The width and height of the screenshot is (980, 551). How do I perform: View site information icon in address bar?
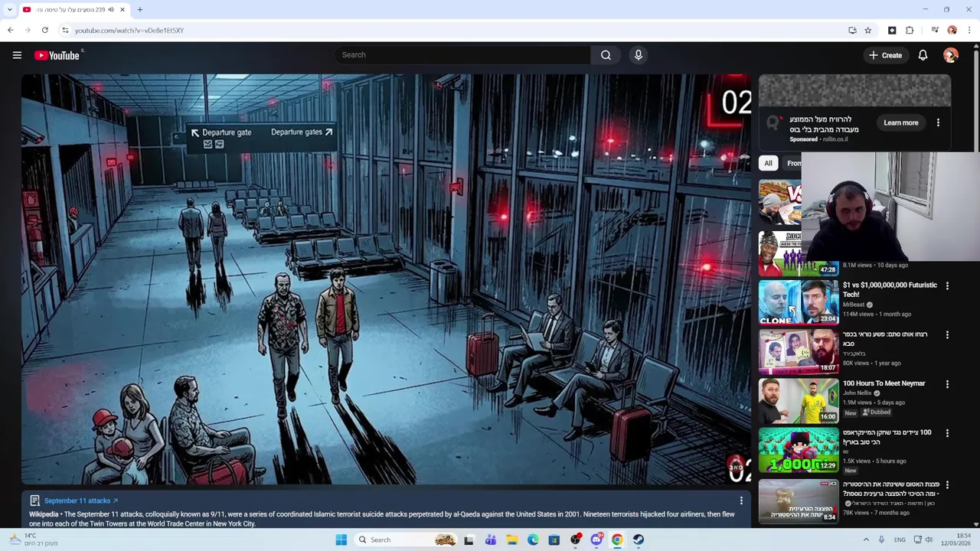pos(65,31)
